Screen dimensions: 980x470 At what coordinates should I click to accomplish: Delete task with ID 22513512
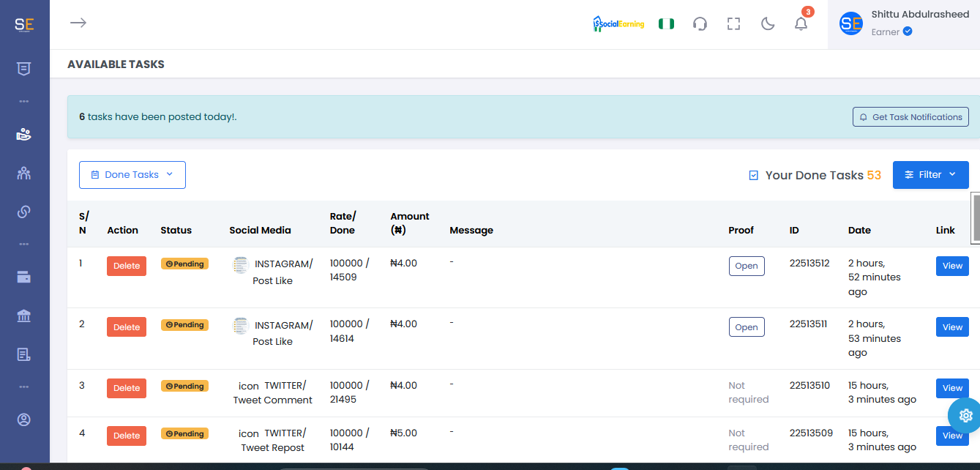point(127,266)
